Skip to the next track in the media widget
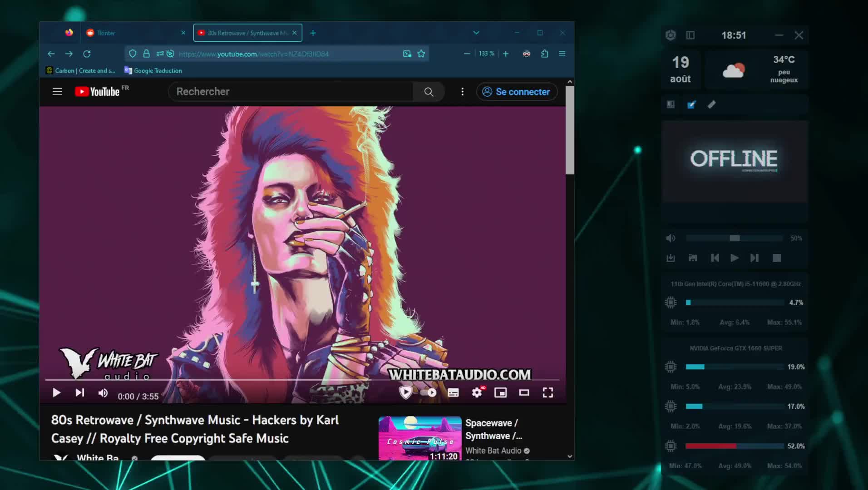The width and height of the screenshot is (868, 490). tap(755, 258)
